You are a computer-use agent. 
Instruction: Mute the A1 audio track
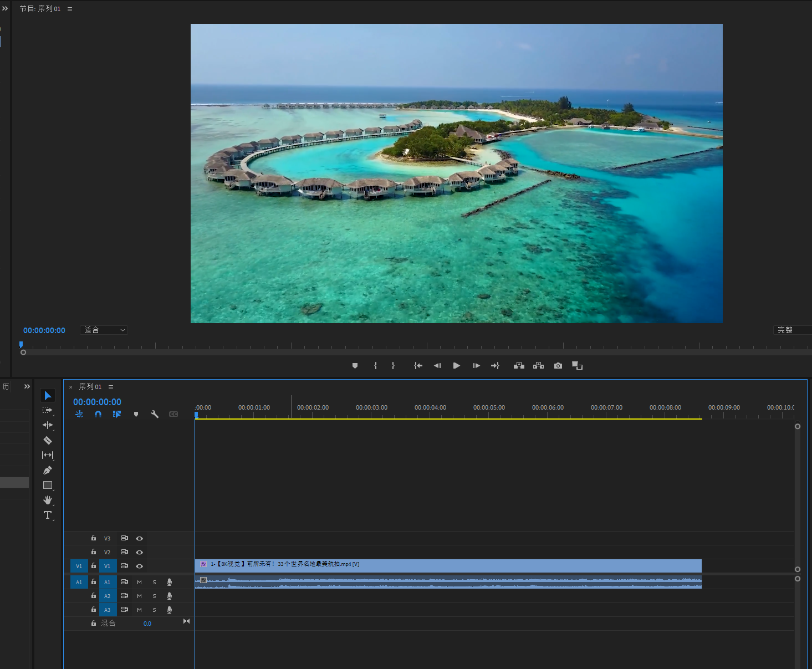[140, 582]
